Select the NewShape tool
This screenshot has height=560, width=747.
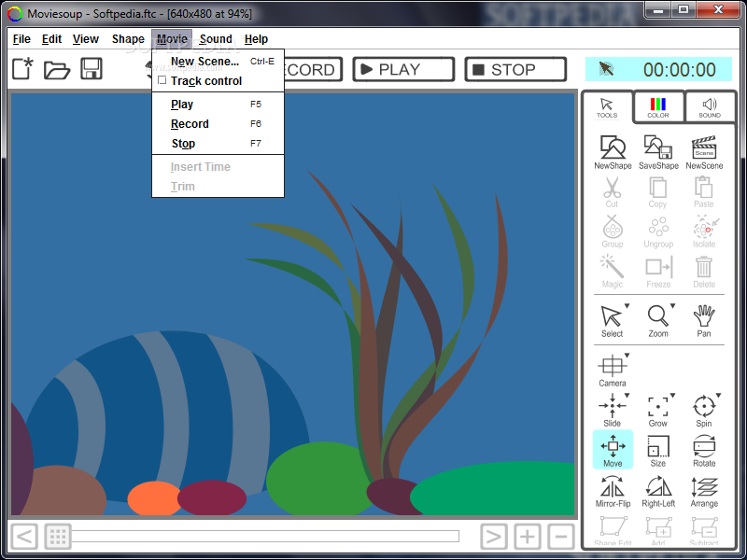pos(613,152)
